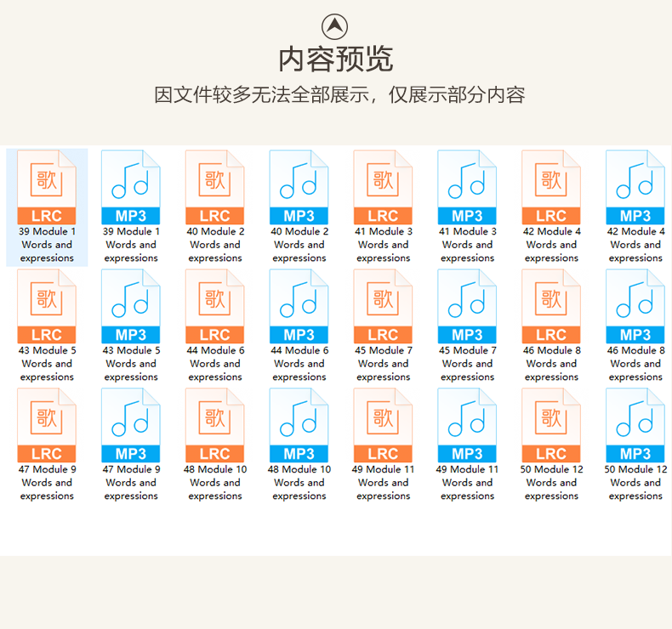Select the 44 Module 6 MP3 file icon
672x629 pixels.
click(299, 306)
